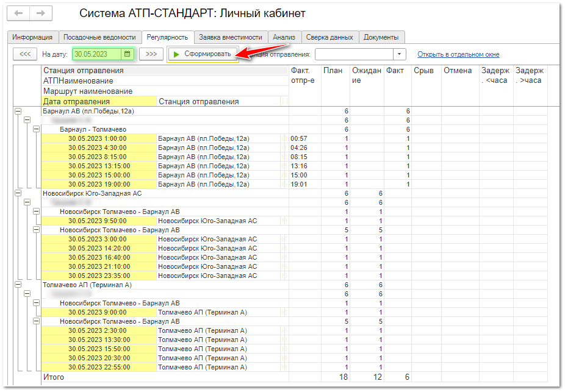Click the back navigation arrow
This screenshot has height=392, width=565.
(x=20, y=13)
